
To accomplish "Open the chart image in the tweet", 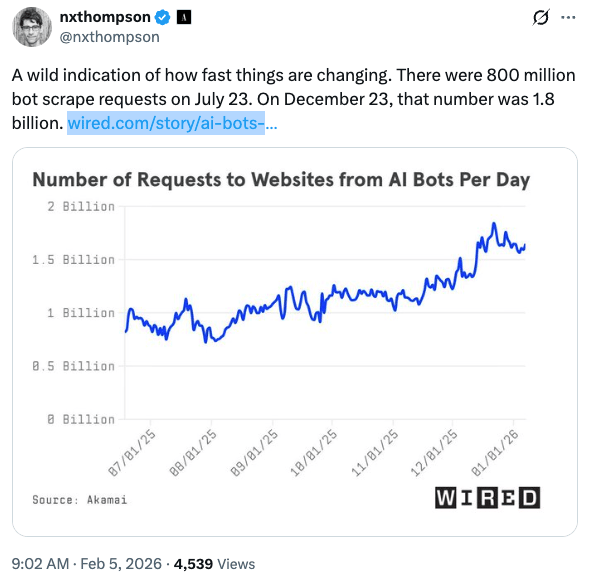I will [295, 342].
